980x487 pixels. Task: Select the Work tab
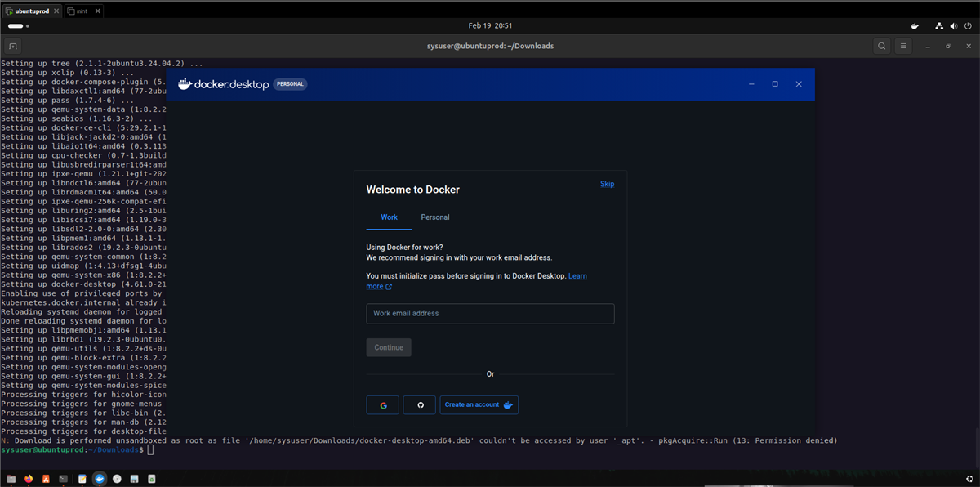coord(389,217)
